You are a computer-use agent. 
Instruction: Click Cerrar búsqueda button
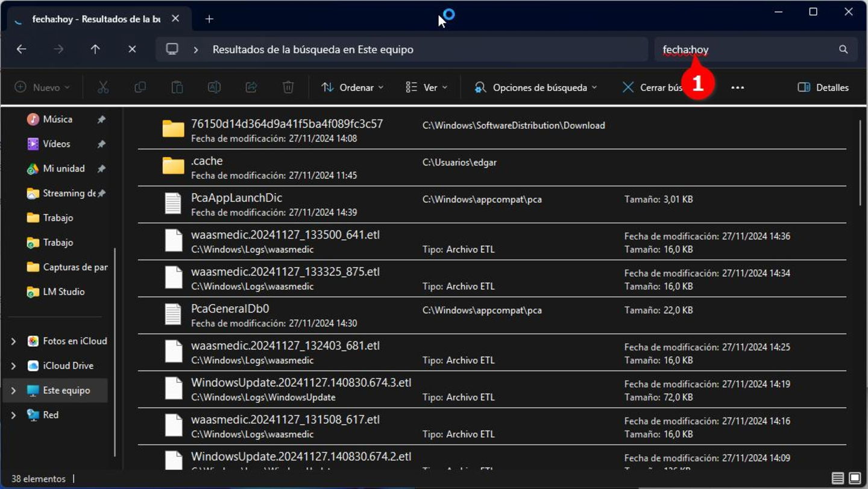click(652, 87)
